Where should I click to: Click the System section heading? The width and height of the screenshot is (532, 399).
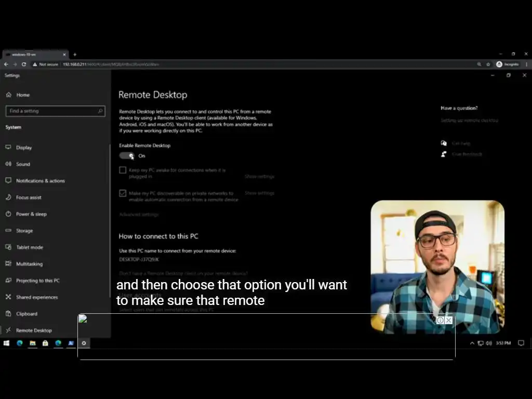(x=13, y=127)
